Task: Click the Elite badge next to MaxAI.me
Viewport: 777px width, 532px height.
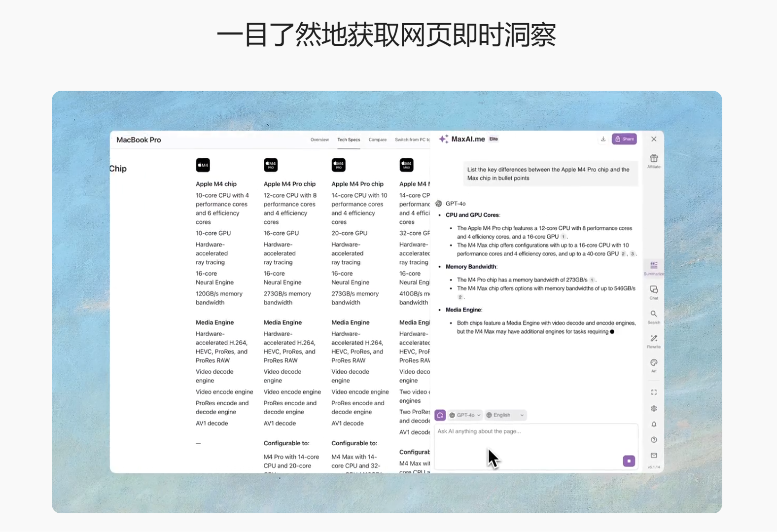Action: (x=494, y=139)
